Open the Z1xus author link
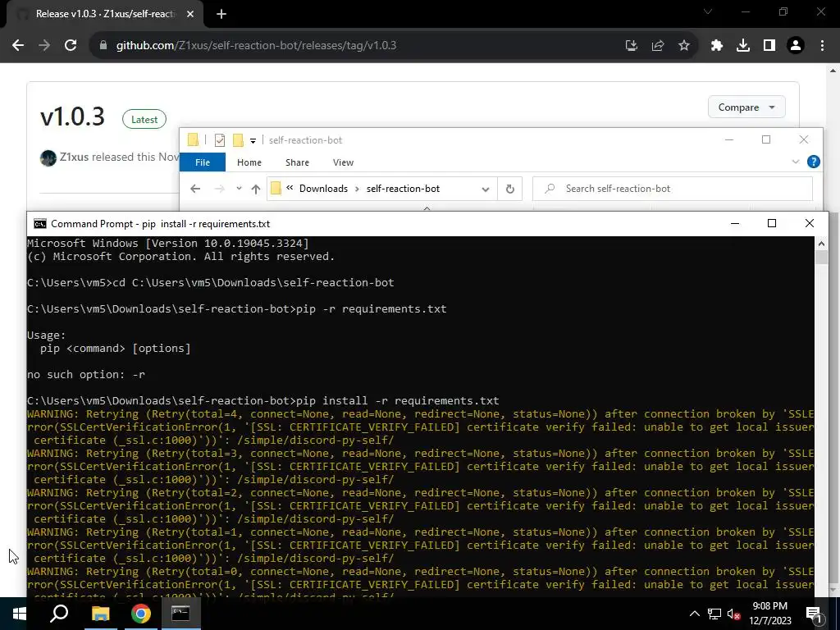This screenshot has height=630, width=840. click(74, 157)
